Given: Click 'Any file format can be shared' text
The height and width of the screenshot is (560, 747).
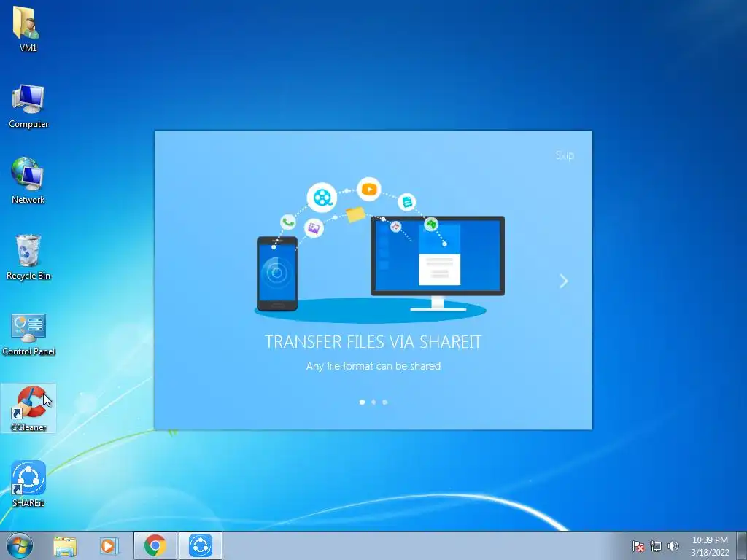Looking at the screenshot, I should [373, 366].
